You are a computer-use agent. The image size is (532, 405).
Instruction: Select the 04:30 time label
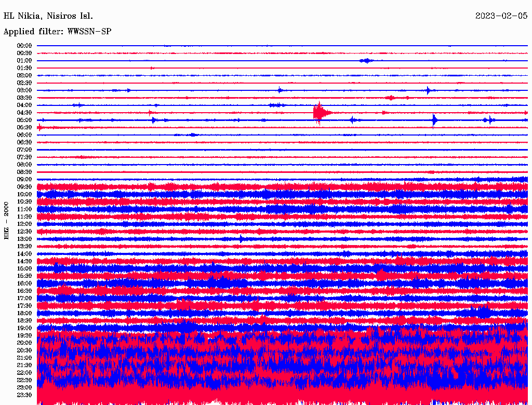pos(24,113)
